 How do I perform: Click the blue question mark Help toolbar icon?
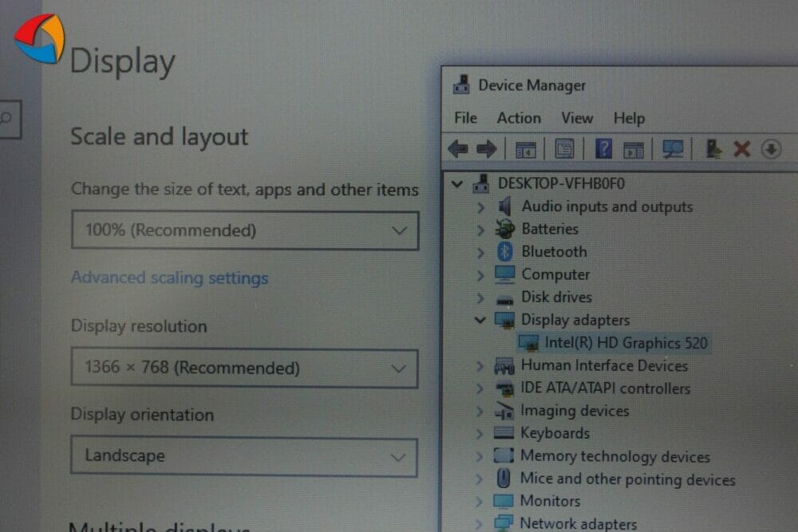(603, 149)
